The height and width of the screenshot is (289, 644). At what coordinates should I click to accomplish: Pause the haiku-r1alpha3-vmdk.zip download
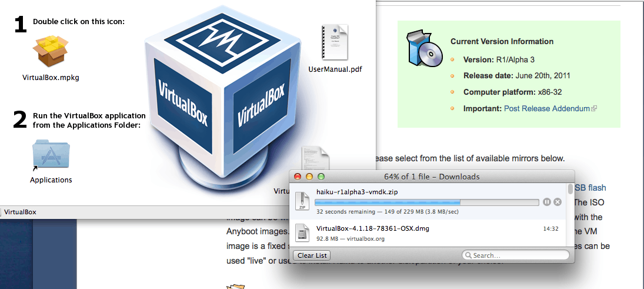[547, 202]
